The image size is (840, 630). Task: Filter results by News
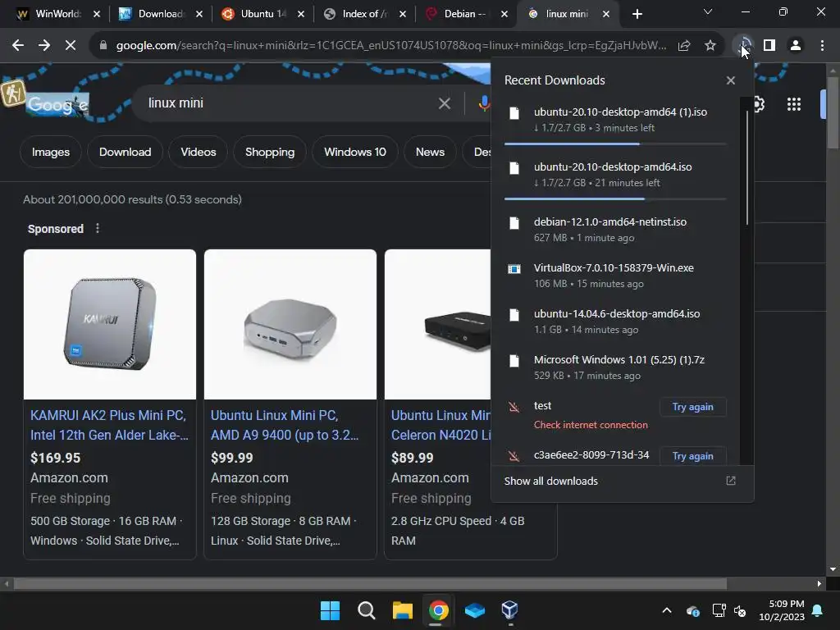coord(430,152)
